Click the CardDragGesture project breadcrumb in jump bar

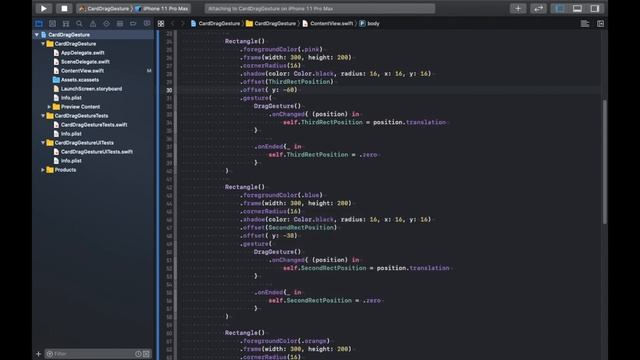215,24
